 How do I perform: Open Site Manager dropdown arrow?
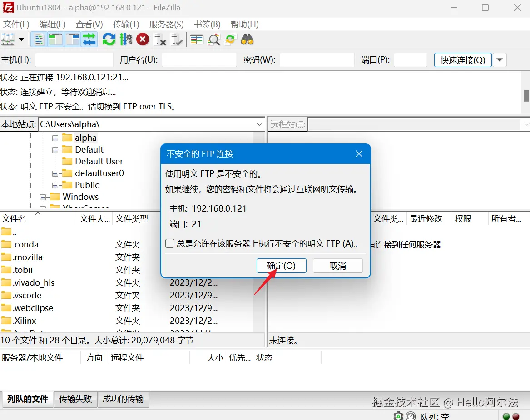[22, 40]
